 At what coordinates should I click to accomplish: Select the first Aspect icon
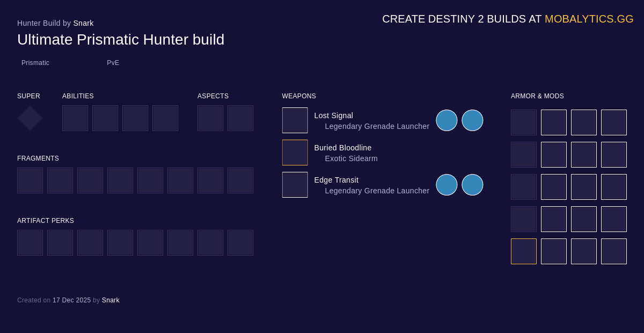(x=210, y=118)
